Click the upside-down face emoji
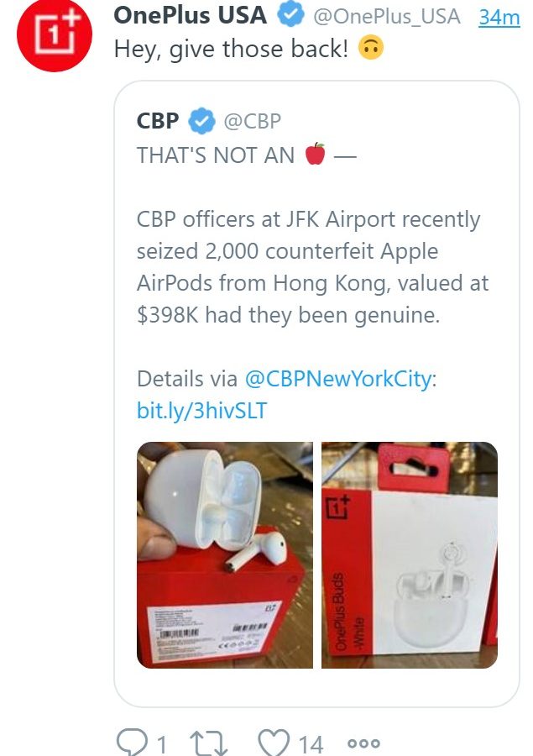The width and height of the screenshot is (533, 756). click(x=371, y=48)
